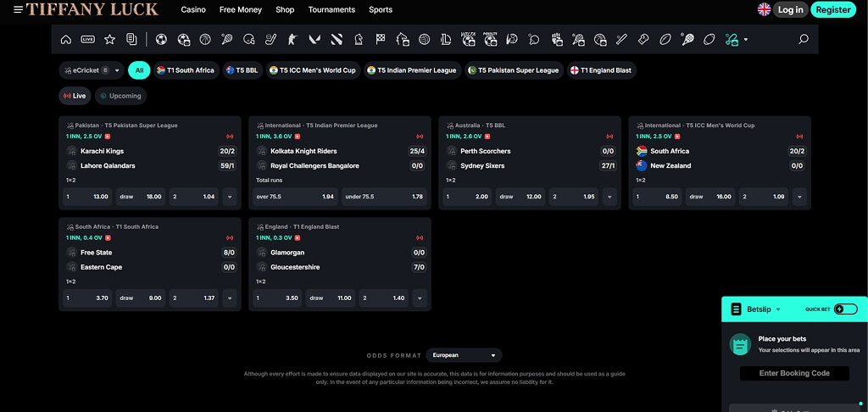868x412 pixels.
Task: Expand more markets for Free State match
Action: coord(230,298)
